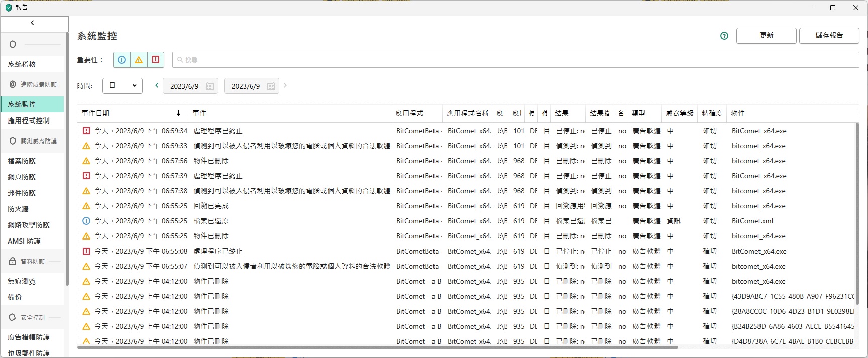Click the 更新 button
Image resolution: width=868 pixels, height=358 pixels.
click(766, 36)
